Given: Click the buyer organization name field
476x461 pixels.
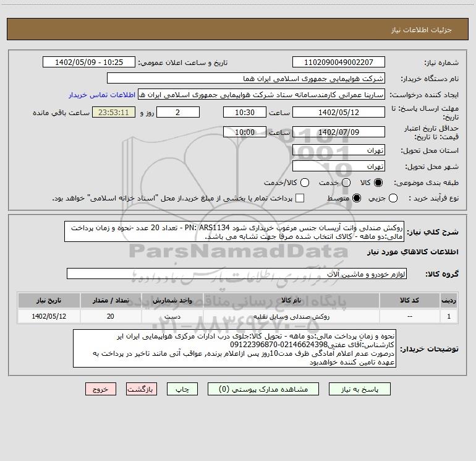Looking at the screenshot, I should [246, 79].
